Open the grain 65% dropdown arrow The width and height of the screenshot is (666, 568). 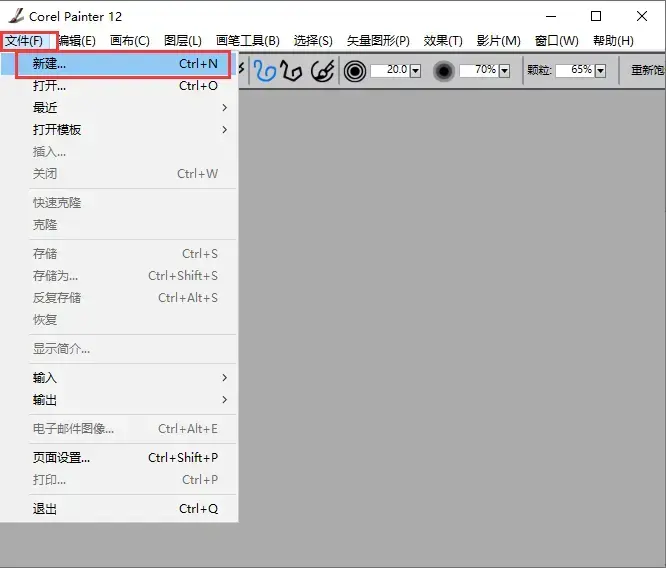[600, 71]
